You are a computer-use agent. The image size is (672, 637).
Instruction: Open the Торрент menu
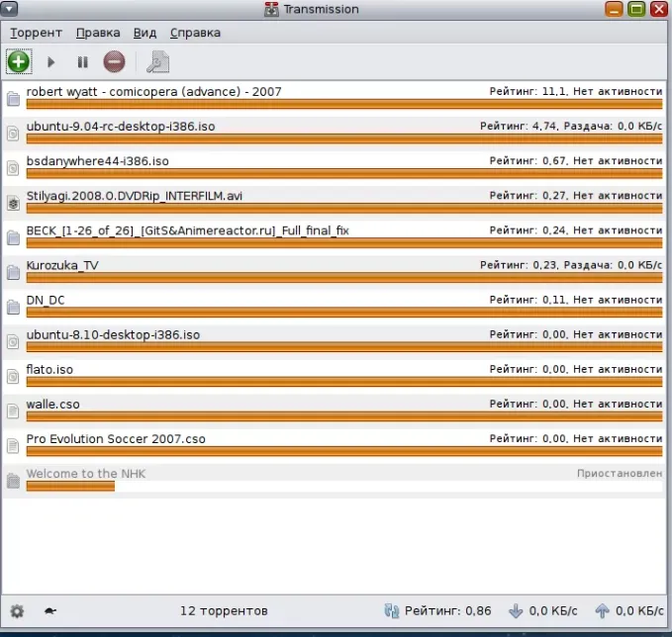[x=36, y=33]
